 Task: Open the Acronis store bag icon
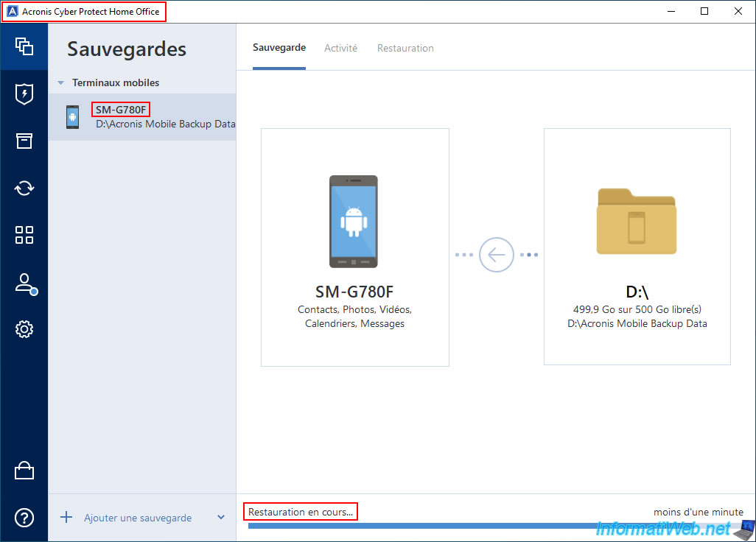point(24,471)
